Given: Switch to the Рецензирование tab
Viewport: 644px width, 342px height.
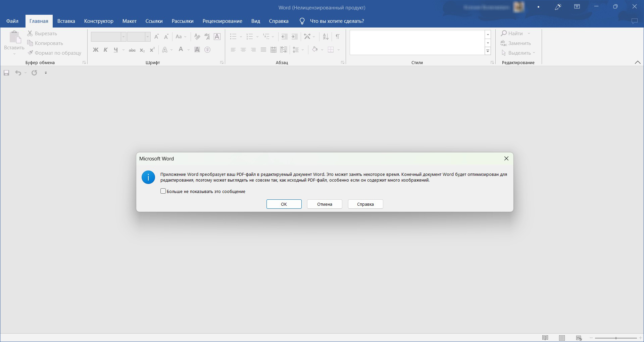Looking at the screenshot, I should [222, 21].
